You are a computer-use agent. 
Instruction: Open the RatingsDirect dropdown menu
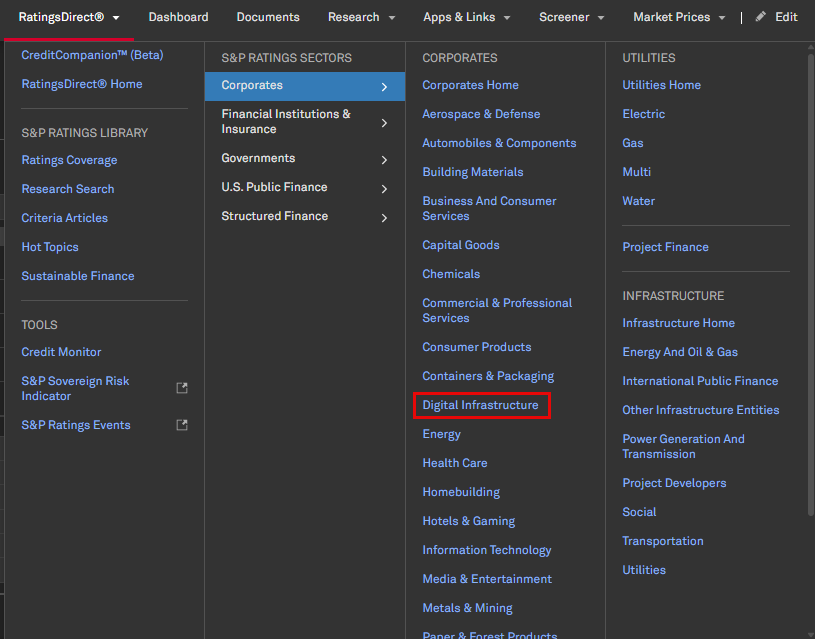69,17
